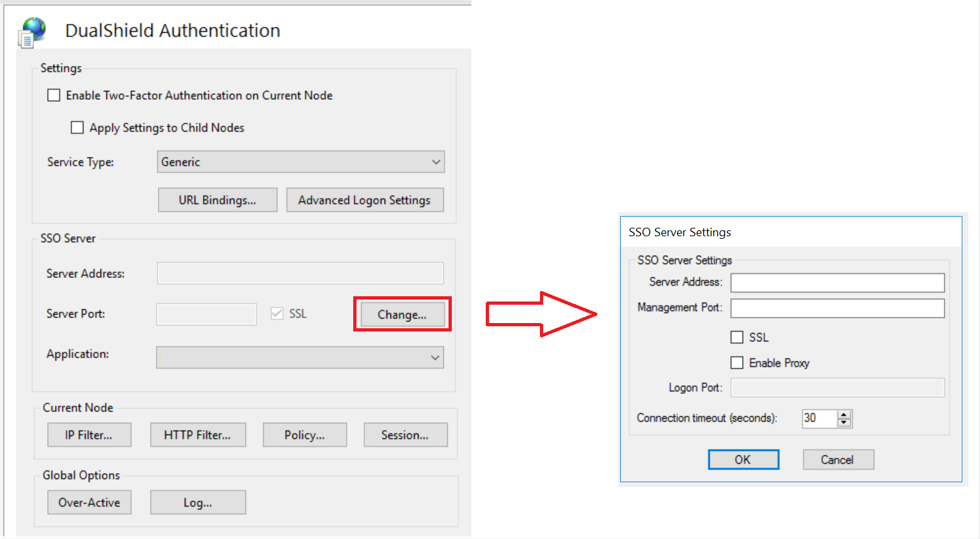The width and height of the screenshot is (980, 539).
Task: Click the DualShield globe icon
Action: pyautogui.click(x=33, y=31)
